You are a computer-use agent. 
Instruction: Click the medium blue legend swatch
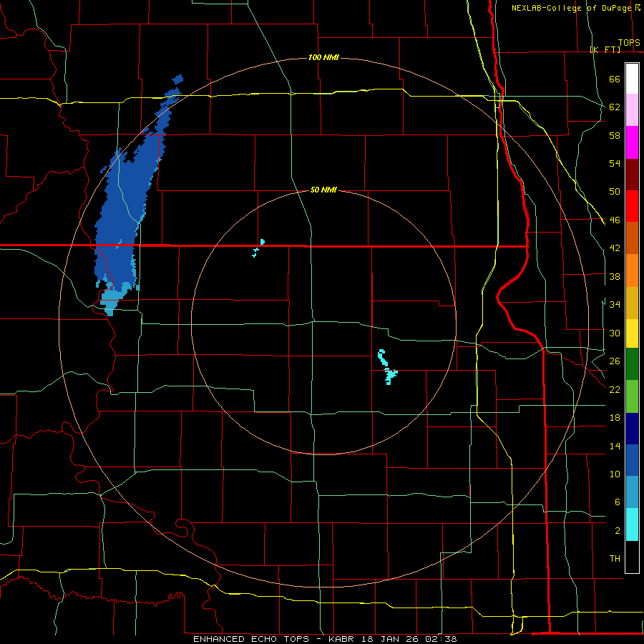[x=632, y=460]
